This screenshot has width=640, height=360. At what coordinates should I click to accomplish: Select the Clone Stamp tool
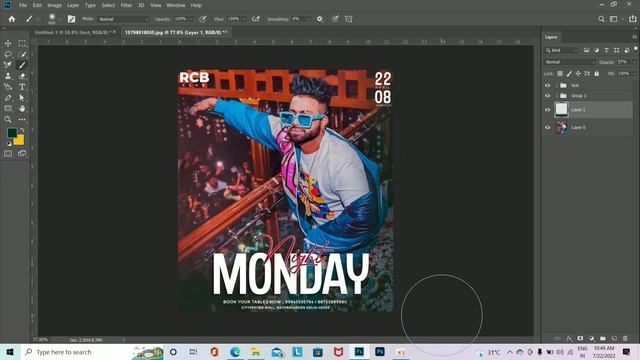(8, 76)
